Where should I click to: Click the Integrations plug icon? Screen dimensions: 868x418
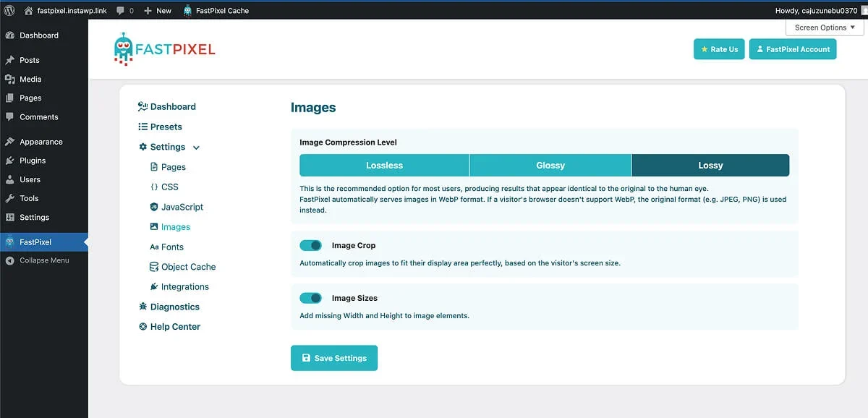click(154, 286)
